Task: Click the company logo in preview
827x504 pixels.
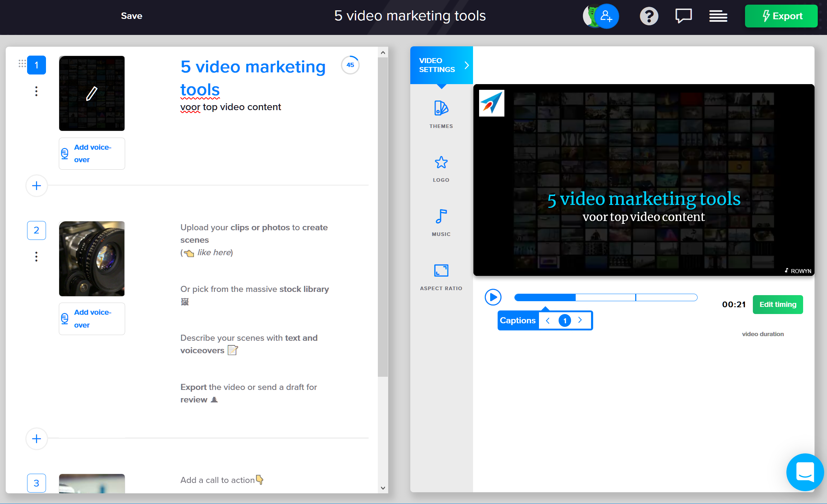Action: pos(492,103)
